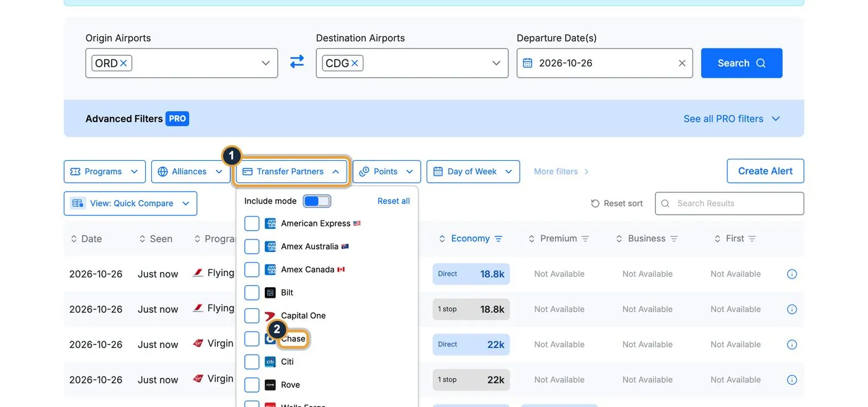
Task: Open the View: Quick Compare dropdown
Action: point(130,204)
